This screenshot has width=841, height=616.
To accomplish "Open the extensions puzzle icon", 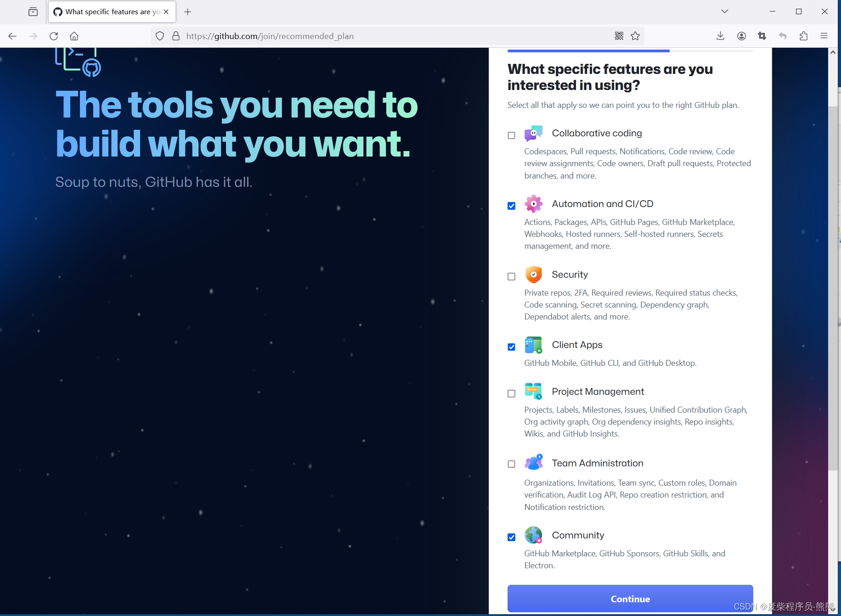I will 803,36.
